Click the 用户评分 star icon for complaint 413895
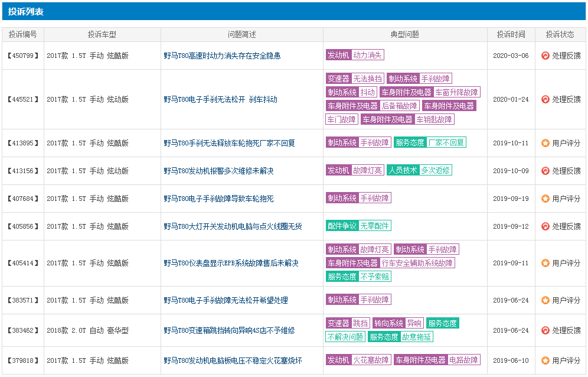The height and width of the screenshot is (377, 588). tap(545, 143)
